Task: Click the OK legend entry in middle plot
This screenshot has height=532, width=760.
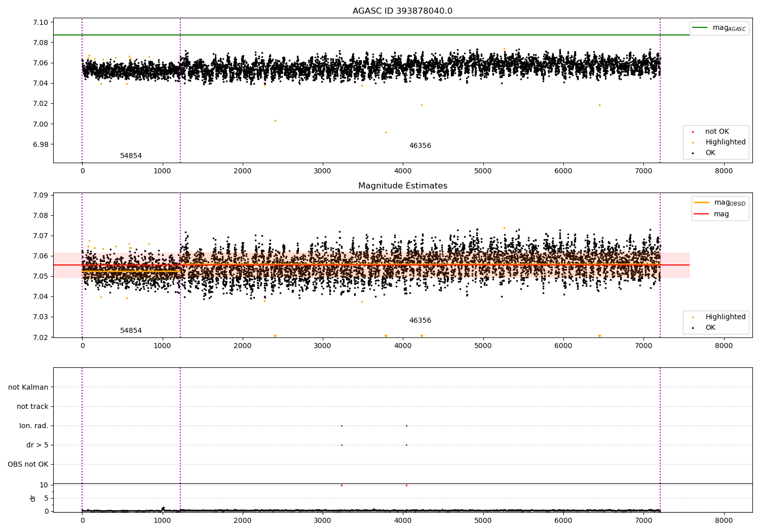Action: click(710, 328)
